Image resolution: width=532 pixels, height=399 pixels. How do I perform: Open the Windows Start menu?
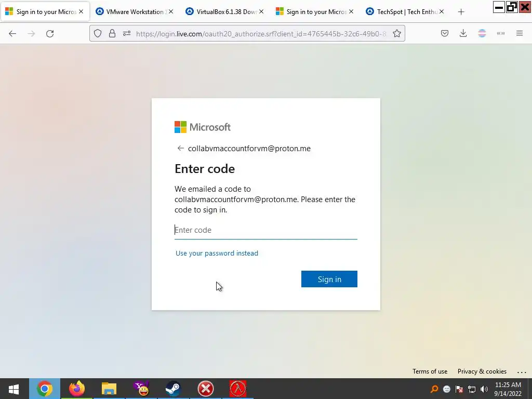pos(14,389)
